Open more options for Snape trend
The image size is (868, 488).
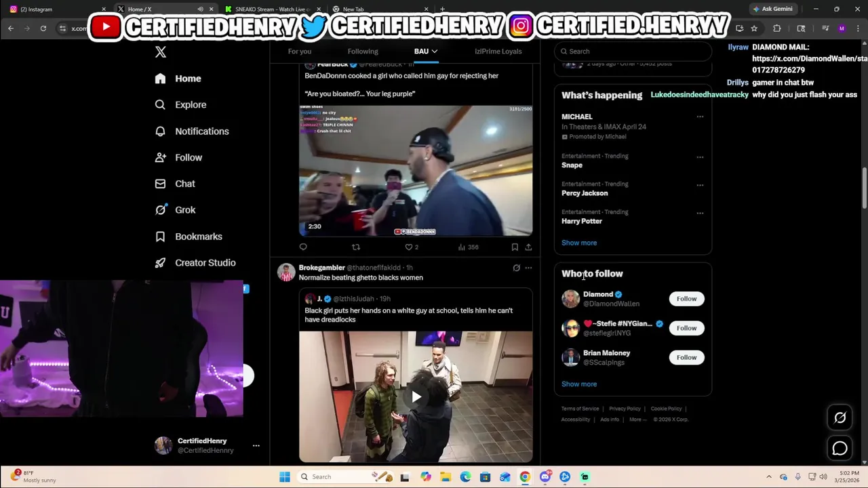point(700,157)
